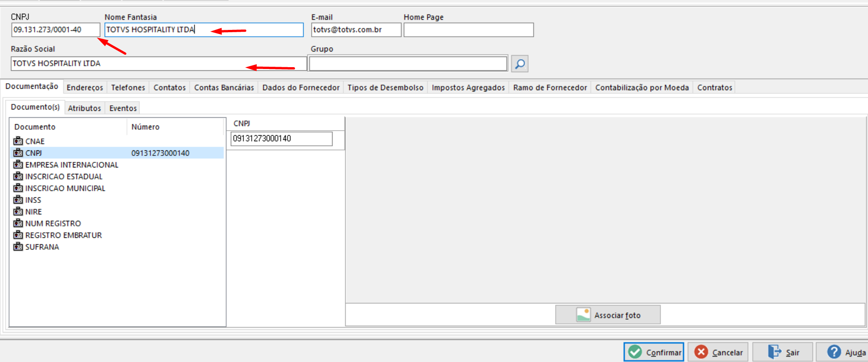The height and width of the screenshot is (362, 868).
Task: Click the Sair button
Action: click(783, 352)
